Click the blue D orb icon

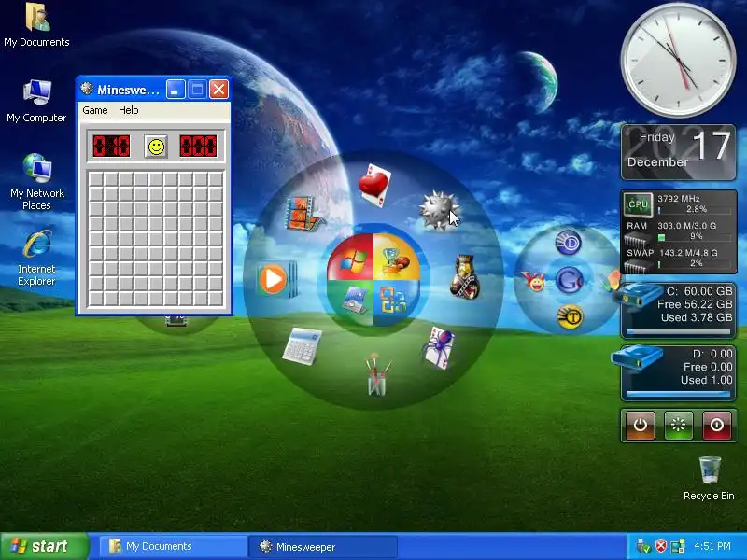click(x=569, y=243)
